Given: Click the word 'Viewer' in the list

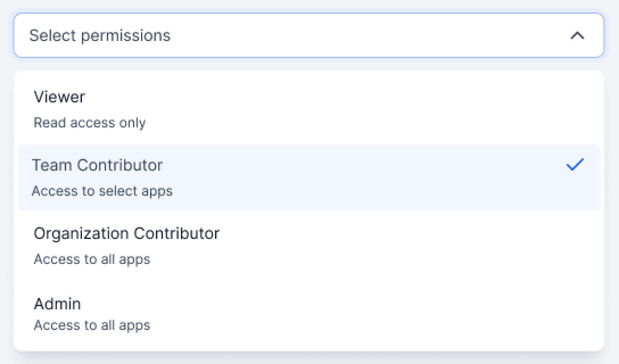Looking at the screenshot, I should (60, 97).
